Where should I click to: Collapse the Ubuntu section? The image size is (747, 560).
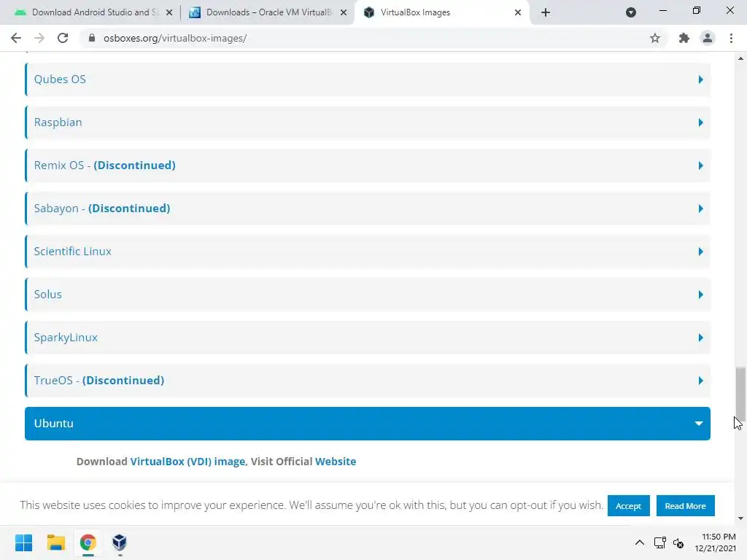coord(368,424)
